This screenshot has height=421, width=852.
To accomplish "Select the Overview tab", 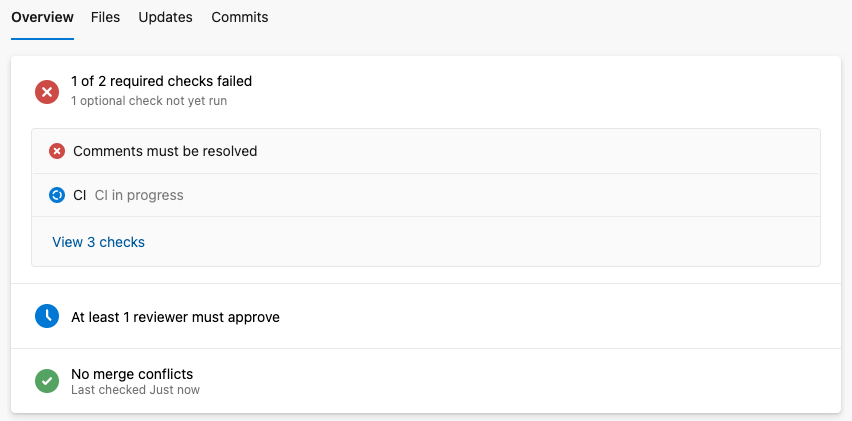I will click(x=42, y=17).
